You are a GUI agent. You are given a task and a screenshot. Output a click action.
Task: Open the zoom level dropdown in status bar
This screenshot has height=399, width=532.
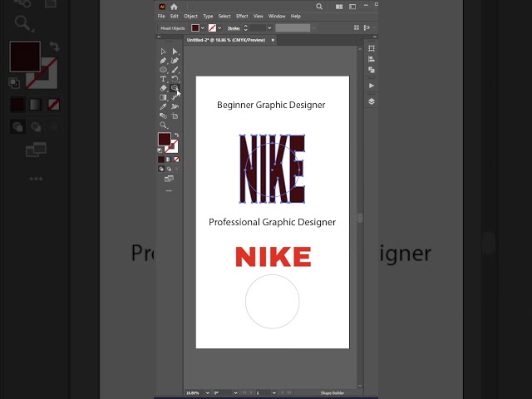(207, 393)
